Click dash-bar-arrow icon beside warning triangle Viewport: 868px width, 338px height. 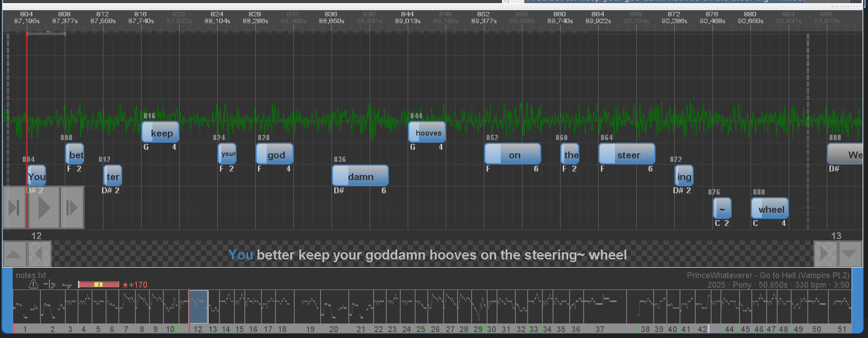point(49,284)
